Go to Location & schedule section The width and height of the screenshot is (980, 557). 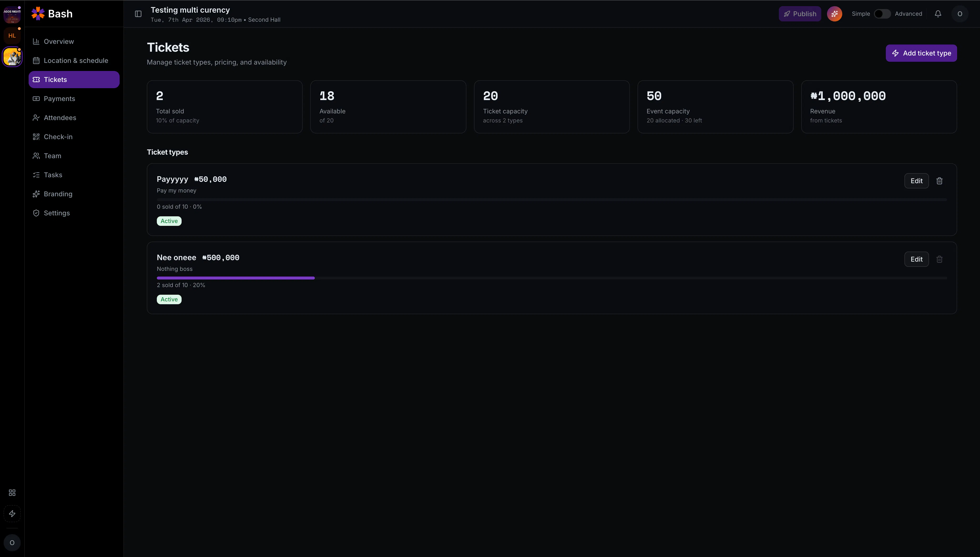tap(74, 61)
